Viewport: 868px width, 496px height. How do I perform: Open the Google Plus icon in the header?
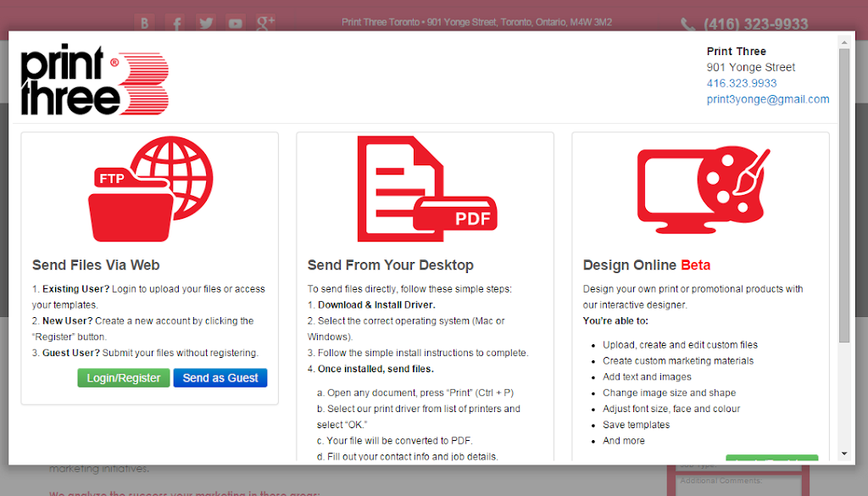(x=265, y=23)
